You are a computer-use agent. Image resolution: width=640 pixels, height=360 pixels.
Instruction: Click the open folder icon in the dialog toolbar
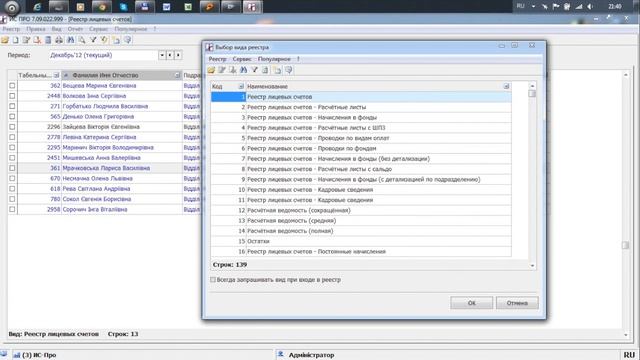click(211, 70)
